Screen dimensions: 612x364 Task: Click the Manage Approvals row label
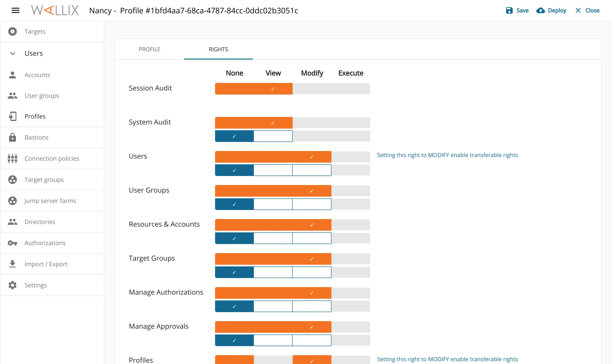pyautogui.click(x=159, y=326)
